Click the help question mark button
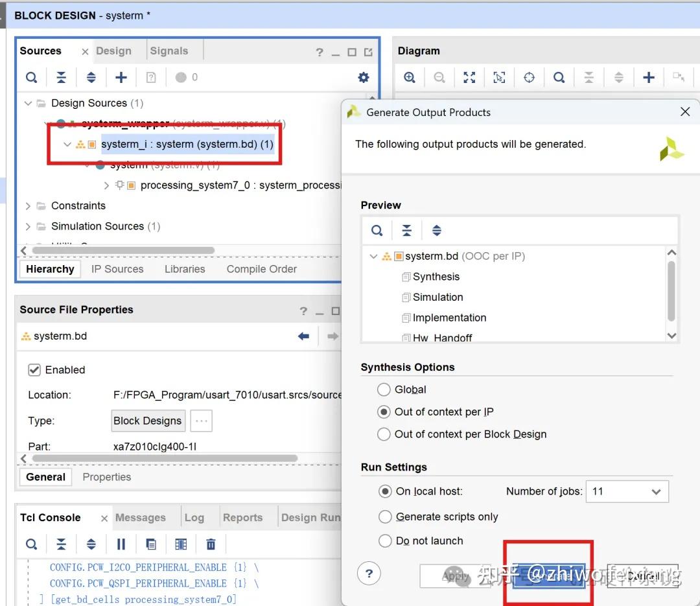 coord(369,574)
